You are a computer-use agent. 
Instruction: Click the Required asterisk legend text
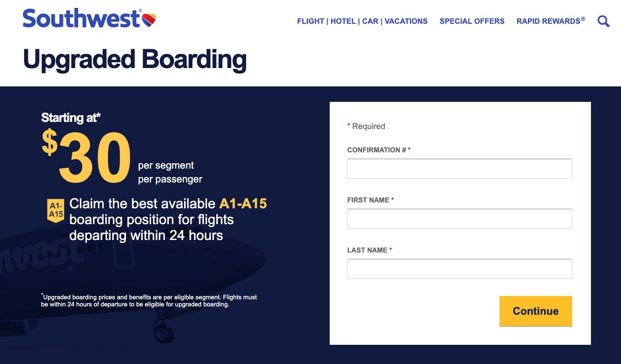366,126
